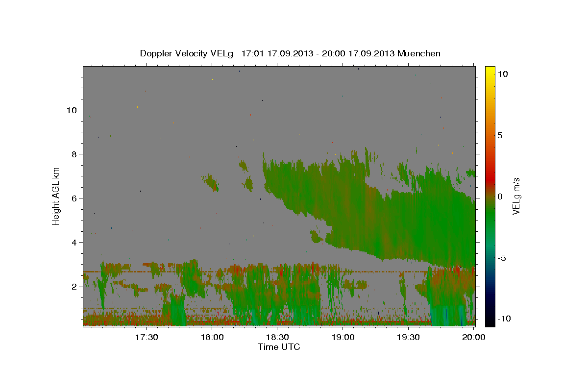This screenshot has width=588, height=392.
Task: Click the colorbar value 10 at top
Action: 502,74
